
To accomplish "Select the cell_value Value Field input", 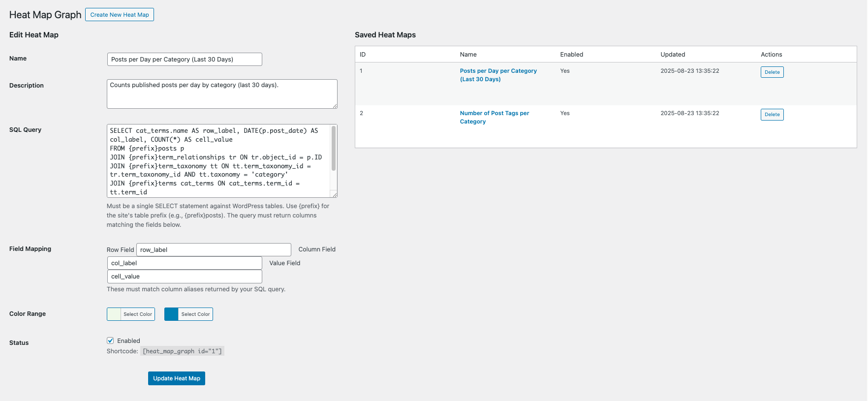I will 185,277.
